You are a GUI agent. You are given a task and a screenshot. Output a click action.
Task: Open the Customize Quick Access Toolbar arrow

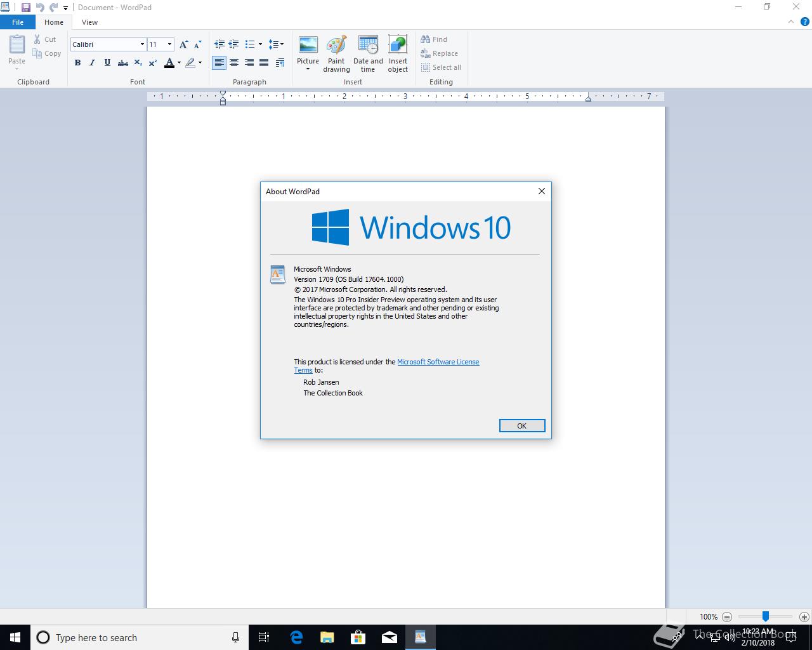65,8
